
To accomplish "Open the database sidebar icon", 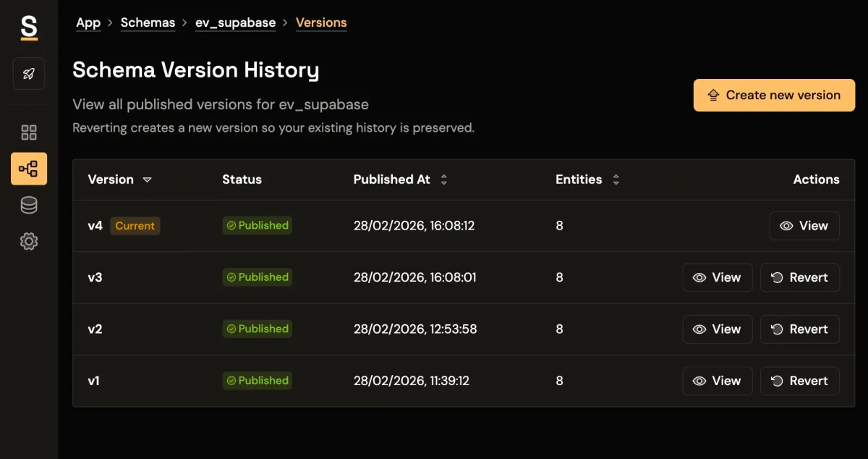I will (29, 206).
